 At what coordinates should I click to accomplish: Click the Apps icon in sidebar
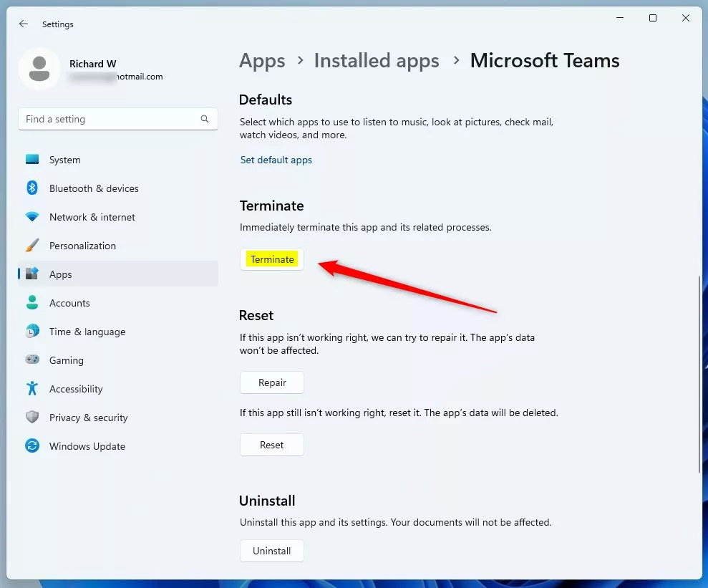(32, 274)
